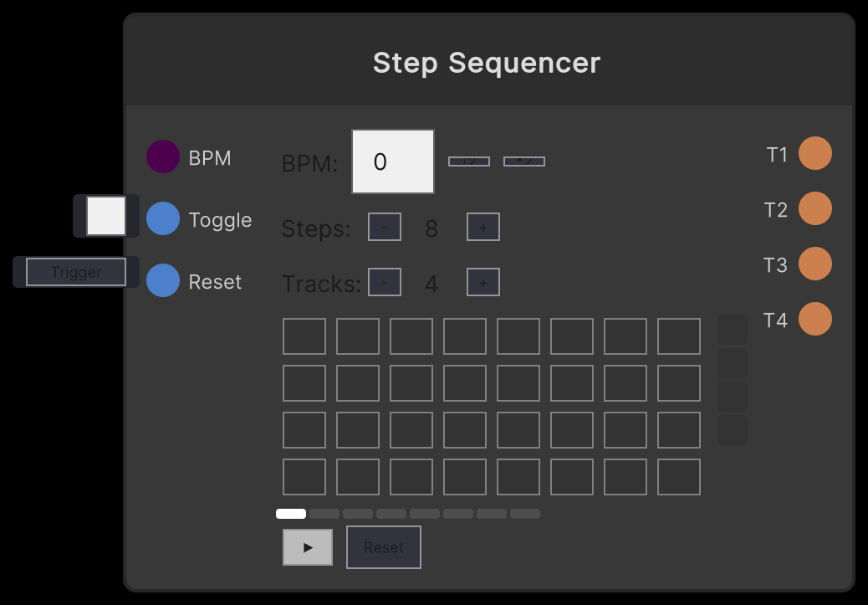This screenshot has height=605, width=868.
Task: Halve the BPM value
Action: [x=469, y=161]
